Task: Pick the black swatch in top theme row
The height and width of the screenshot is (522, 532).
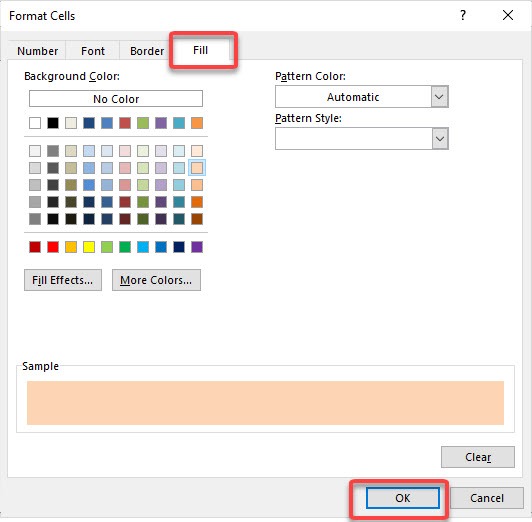Action: click(x=53, y=123)
